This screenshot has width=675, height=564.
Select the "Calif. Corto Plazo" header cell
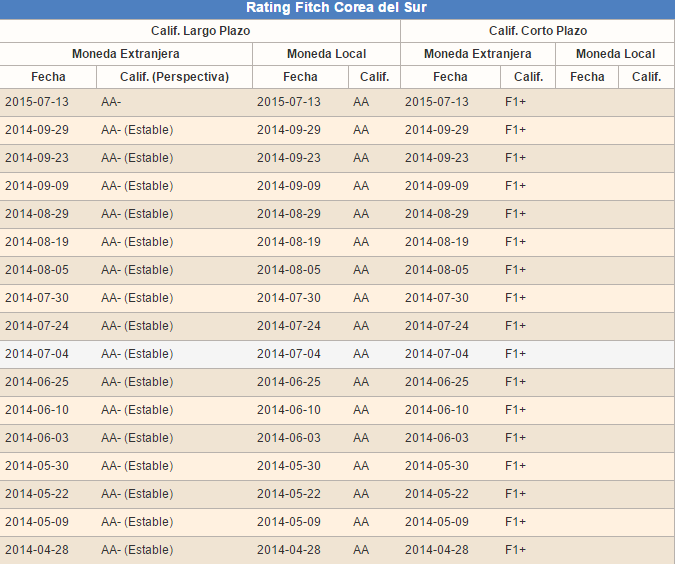coord(537,31)
